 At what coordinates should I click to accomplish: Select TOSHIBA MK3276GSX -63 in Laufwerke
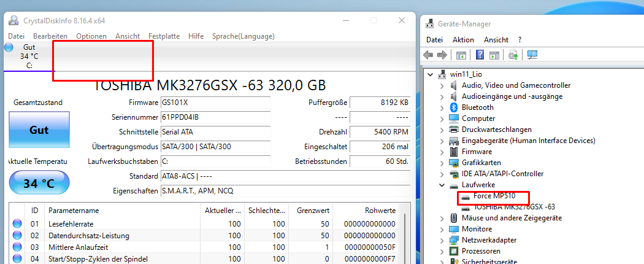pyautogui.click(x=514, y=207)
